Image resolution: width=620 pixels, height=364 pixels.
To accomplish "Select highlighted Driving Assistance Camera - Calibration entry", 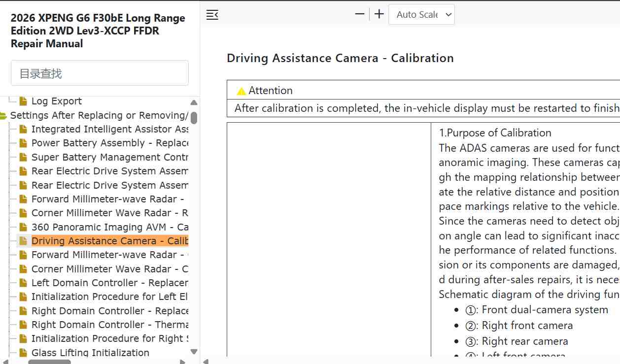I will pyautogui.click(x=110, y=241).
